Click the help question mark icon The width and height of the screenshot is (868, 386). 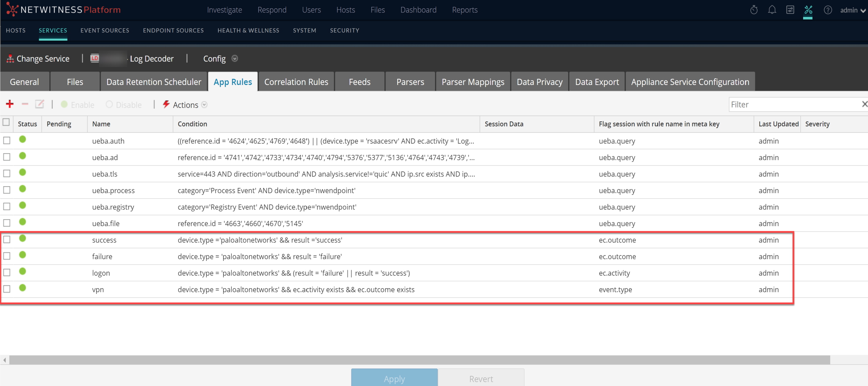[x=828, y=10]
